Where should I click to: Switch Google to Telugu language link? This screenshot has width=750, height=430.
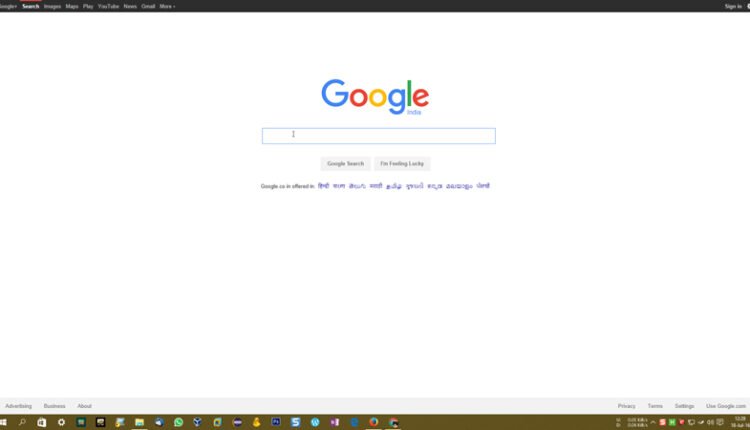point(357,186)
